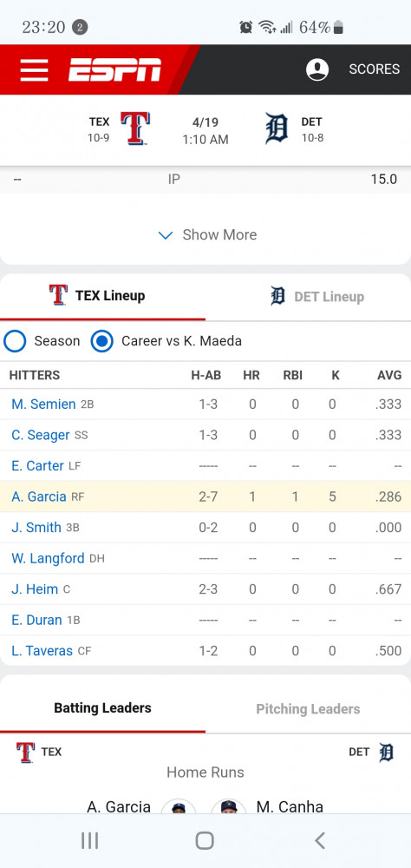Select the Batting Leaders tab

[x=102, y=708]
